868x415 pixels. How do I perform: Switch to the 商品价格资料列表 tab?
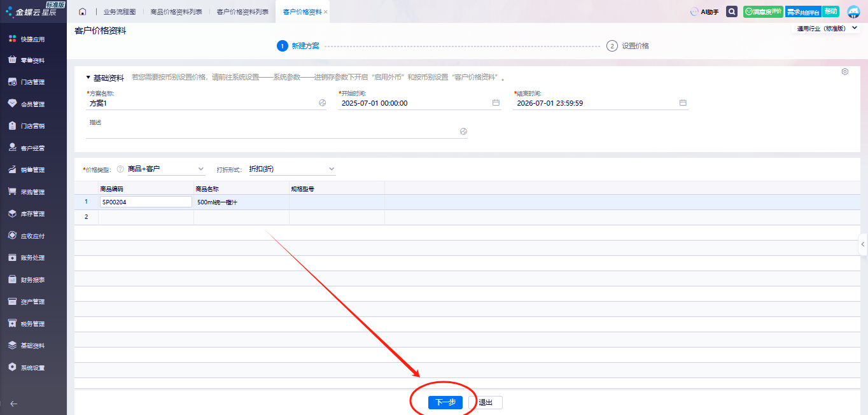click(x=176, y=12)
